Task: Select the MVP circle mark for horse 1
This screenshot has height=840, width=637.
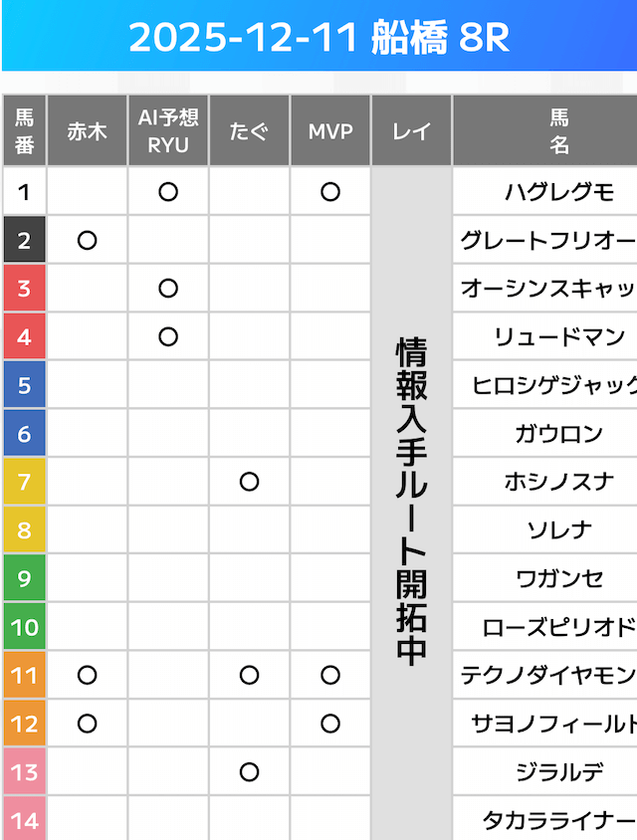Action: coord(330,192)
